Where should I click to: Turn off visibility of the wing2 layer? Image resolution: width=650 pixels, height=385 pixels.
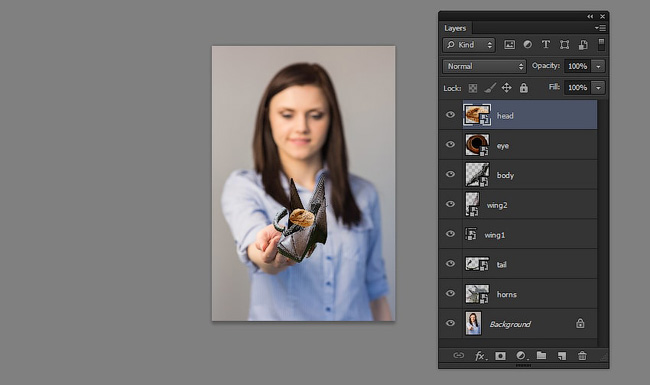(450, 204)
